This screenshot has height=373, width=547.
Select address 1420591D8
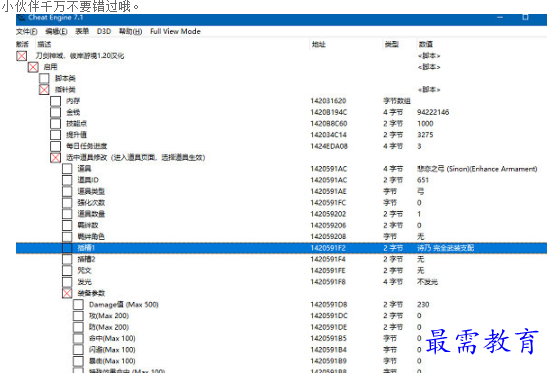pos(329,305)
